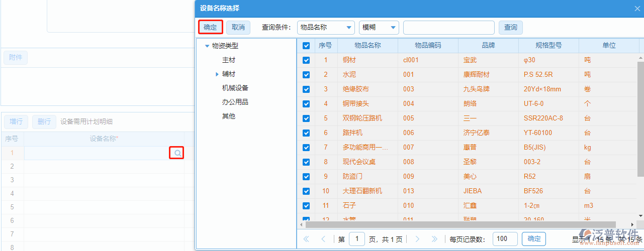Click the SSR220AC-8 specification cell

548,118
